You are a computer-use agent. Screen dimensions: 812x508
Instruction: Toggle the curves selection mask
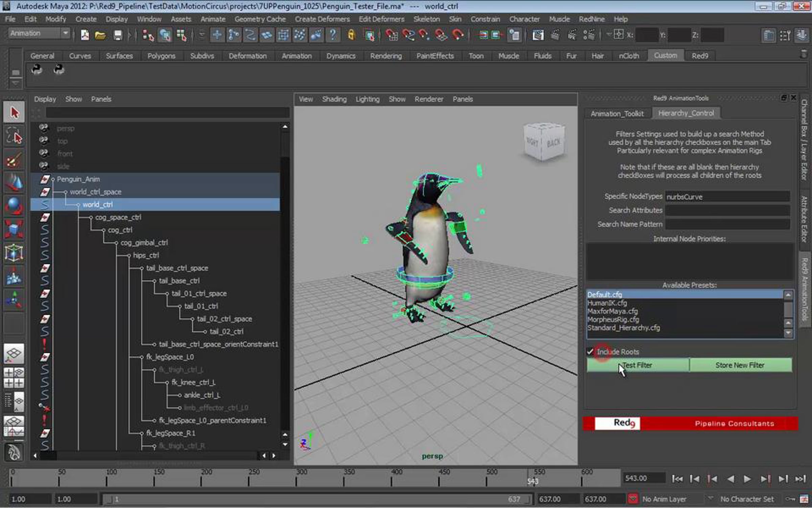[x=250, y=35]
